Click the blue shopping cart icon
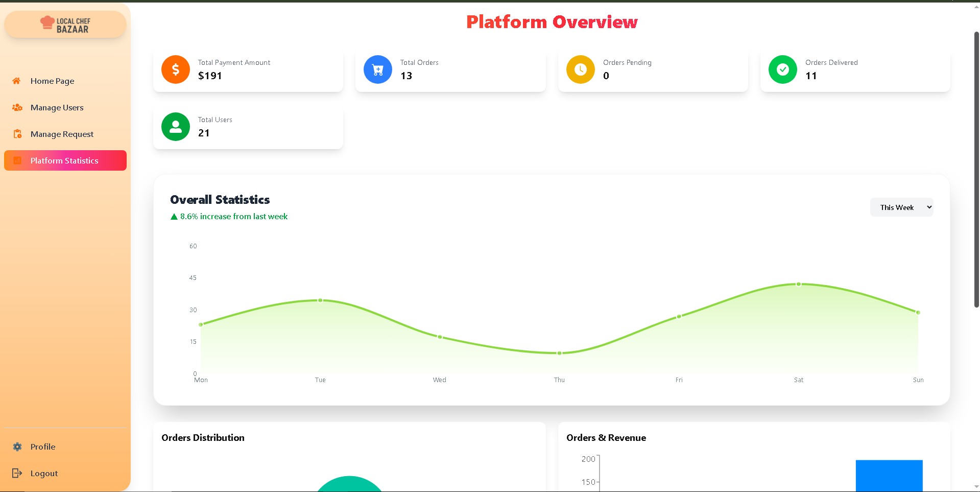Viewport: 980px width, 492px height. 378,69
